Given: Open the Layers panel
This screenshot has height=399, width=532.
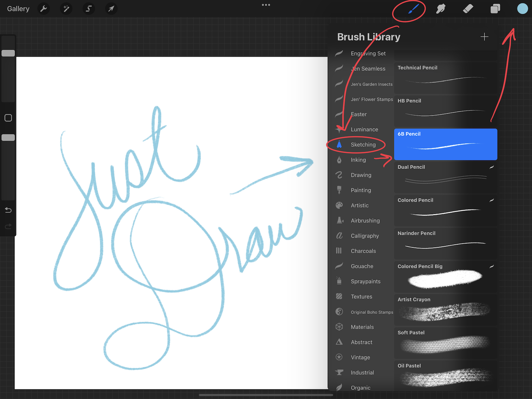Looking at the screenshot, I should pyautogui.click(x=495, y=9).
